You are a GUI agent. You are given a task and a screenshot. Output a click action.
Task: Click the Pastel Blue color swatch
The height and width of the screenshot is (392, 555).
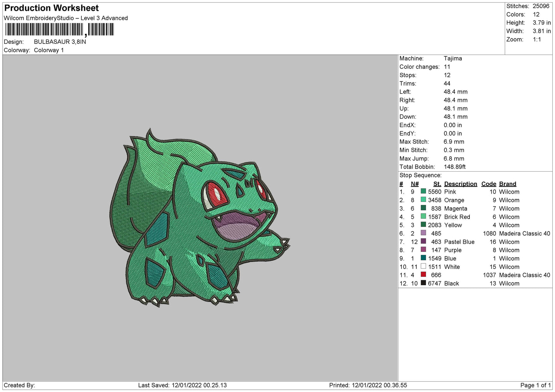pos(423,241)
